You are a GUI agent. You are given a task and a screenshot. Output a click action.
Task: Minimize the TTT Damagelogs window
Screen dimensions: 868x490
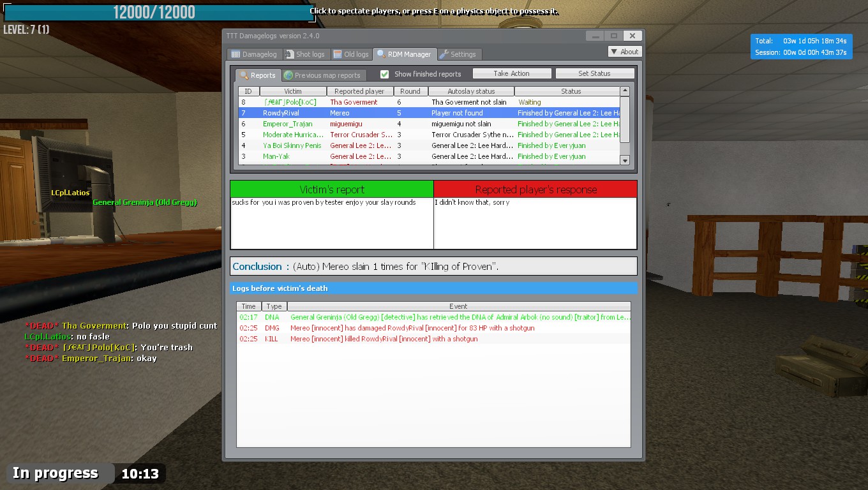pyautogui.click(x=595, y=36)
